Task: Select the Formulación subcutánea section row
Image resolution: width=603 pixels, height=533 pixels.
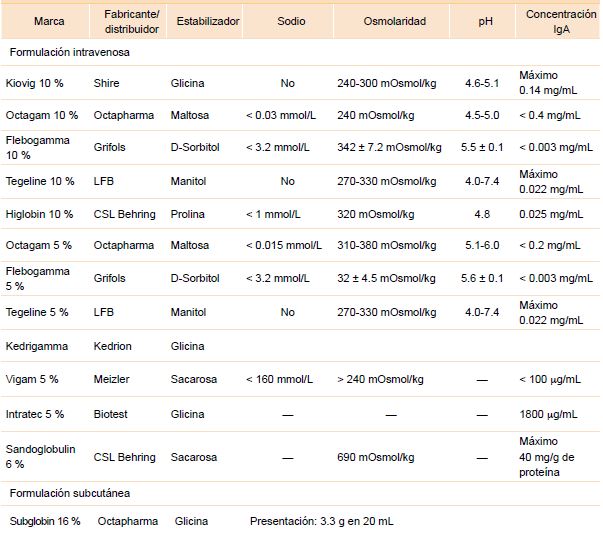Action: click(69, 494)
